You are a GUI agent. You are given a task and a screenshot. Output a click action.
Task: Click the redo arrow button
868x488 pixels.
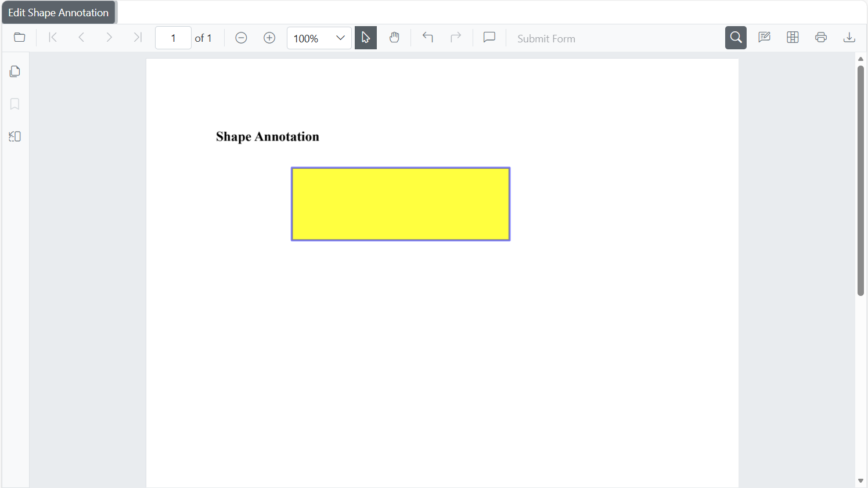click(x=456, y=38)
